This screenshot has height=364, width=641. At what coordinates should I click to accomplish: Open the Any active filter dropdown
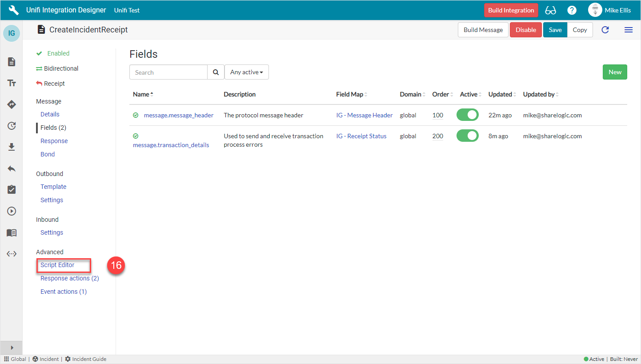tap(247, 72)
